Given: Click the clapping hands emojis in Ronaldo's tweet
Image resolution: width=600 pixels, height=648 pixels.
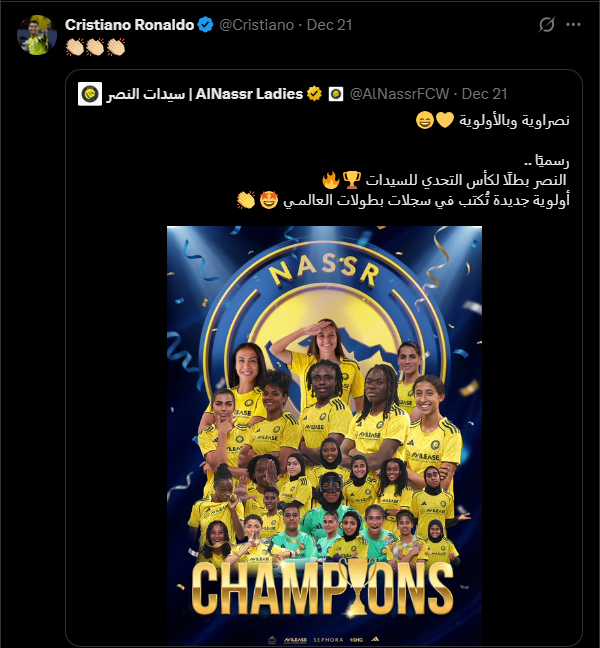Looking at the screenshot, I should 96,47.
